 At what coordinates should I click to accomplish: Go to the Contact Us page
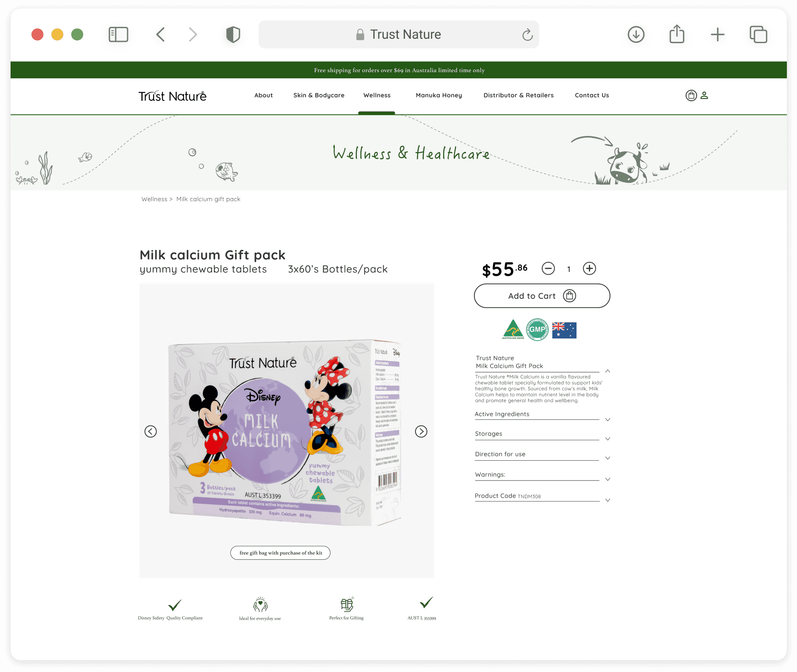click(x=592, y=95)
